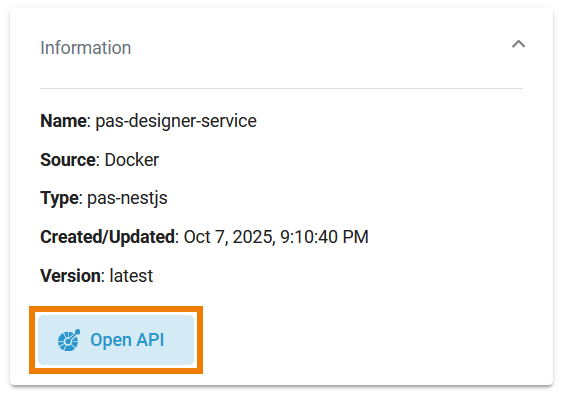Collapse the Information panel chevron

point(518,44)
